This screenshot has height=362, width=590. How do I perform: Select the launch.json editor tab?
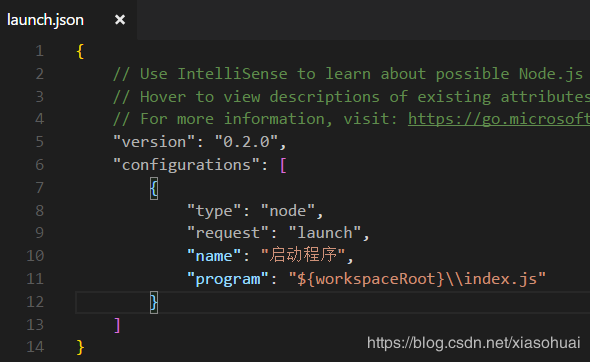click(x=68, y=20)
